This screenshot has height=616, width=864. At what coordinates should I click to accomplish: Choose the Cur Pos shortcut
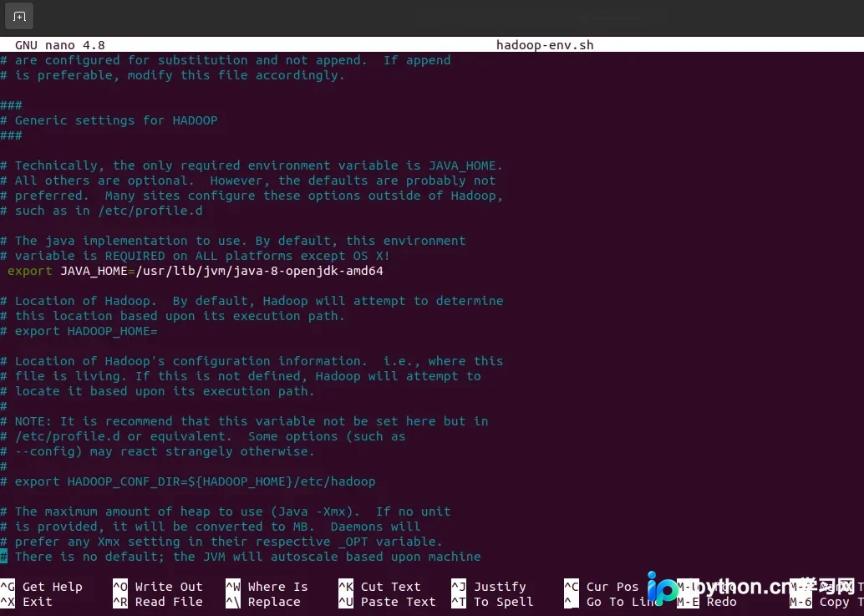pyautogui.click(x=601, y=587)
